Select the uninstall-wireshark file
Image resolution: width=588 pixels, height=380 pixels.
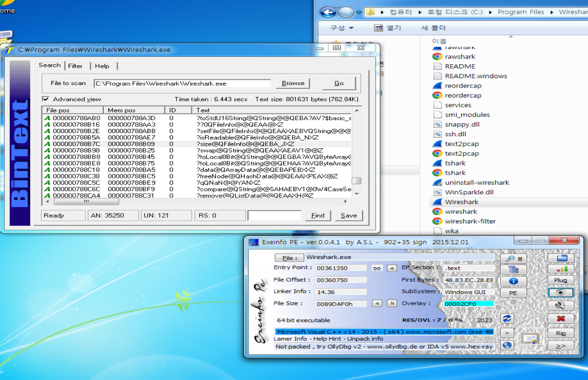click(471, 183)
